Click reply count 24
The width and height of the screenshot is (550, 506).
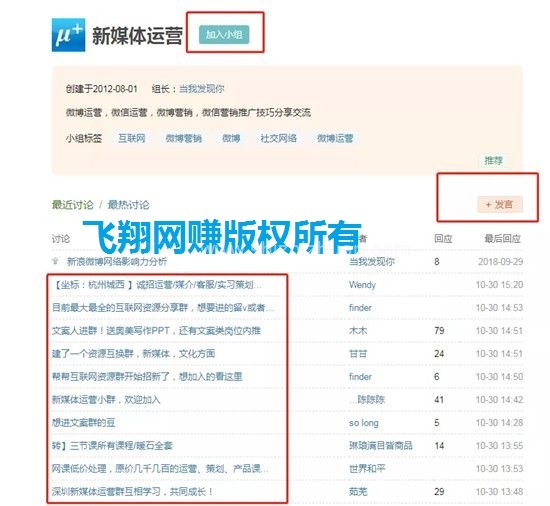click(x=439, y=353)
